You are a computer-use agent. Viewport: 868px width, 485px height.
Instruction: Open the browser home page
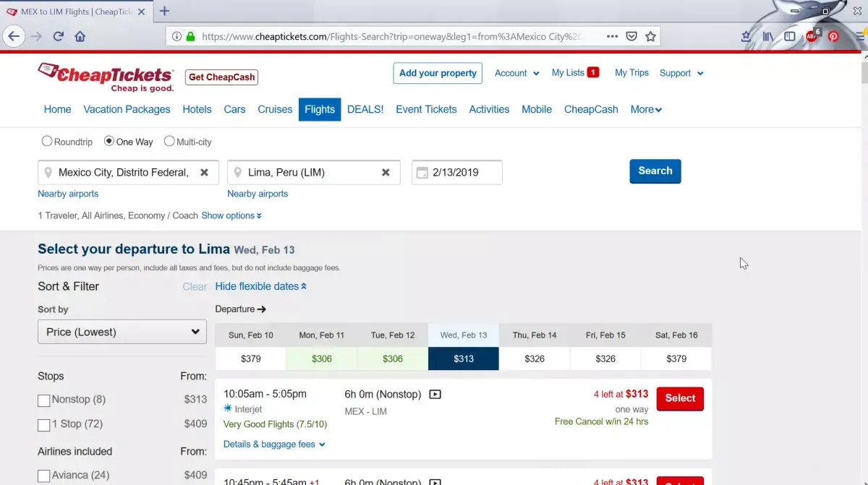pyautogui.click(x=80, y=36)
